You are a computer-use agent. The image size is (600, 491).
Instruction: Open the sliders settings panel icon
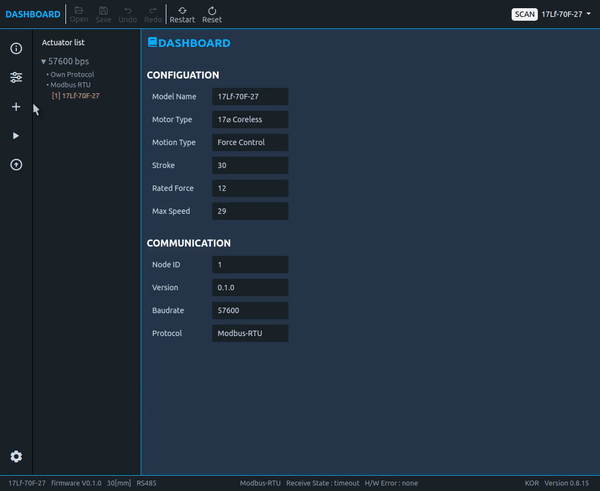coord(16,78)
